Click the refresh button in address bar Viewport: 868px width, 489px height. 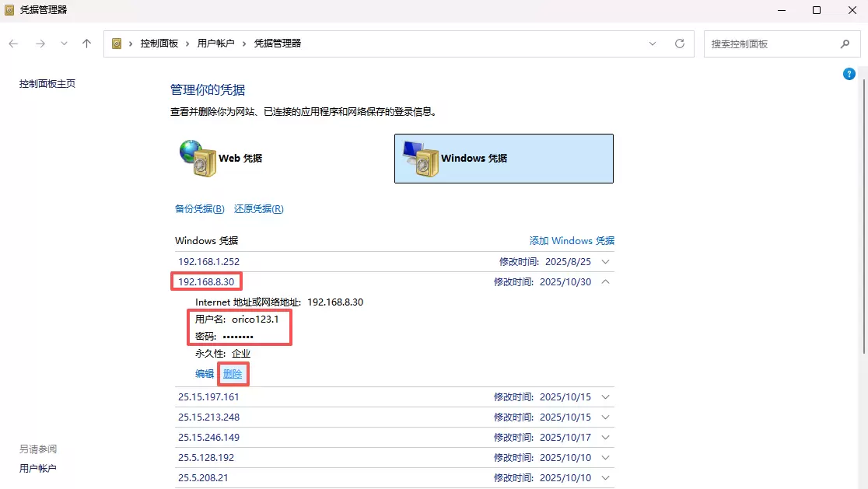(680, 44)
